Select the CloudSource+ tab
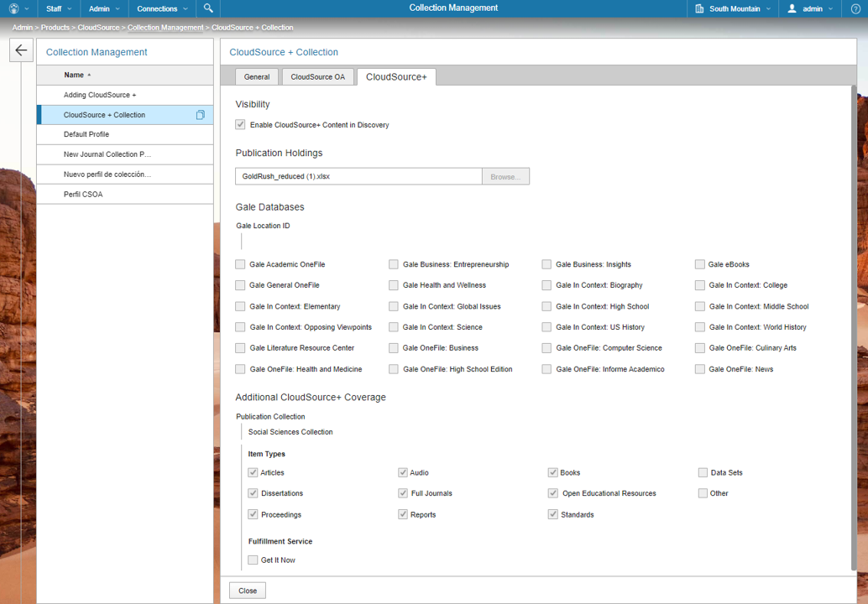Screen dimensions: 868x604 396,77
